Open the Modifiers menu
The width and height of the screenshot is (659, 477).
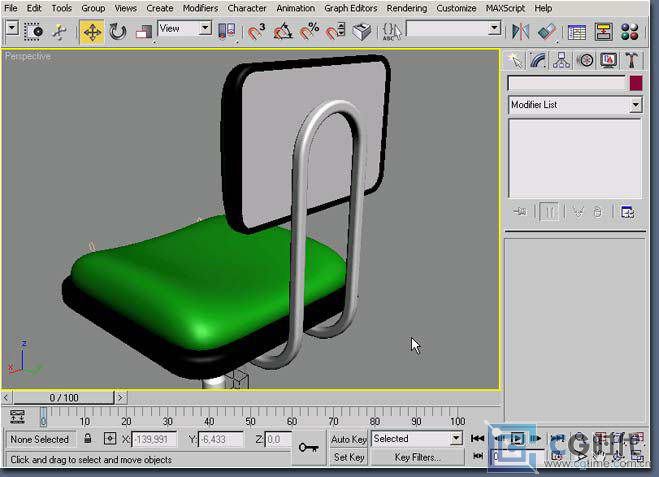(200, 8)
